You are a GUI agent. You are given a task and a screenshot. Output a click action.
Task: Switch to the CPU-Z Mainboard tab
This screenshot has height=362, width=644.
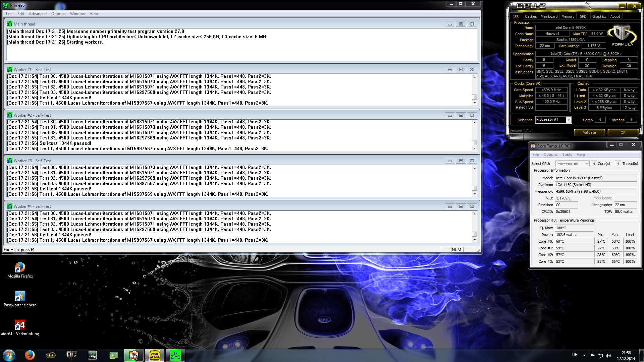[x=549, y=16]
